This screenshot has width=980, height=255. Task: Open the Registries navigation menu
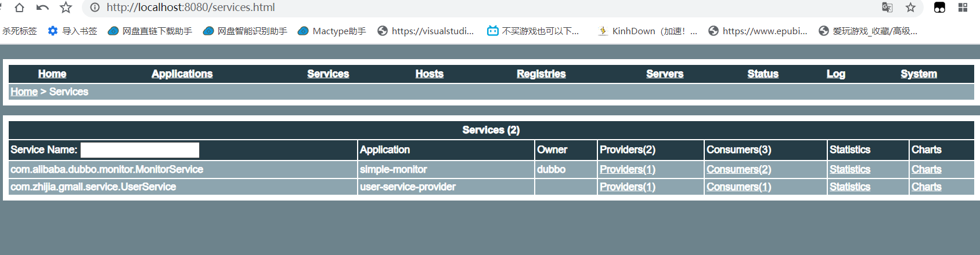(541, 74)
